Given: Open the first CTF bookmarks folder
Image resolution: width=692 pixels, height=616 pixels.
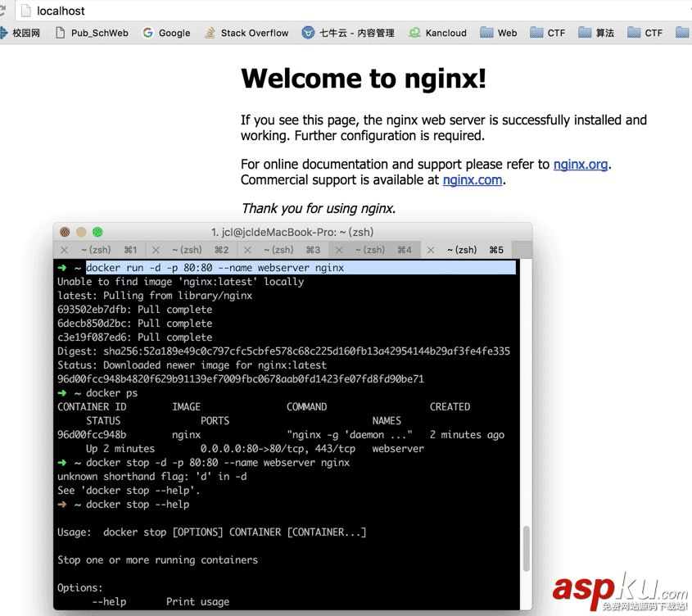Looking at the screenshot, I should tap(547, 33).
